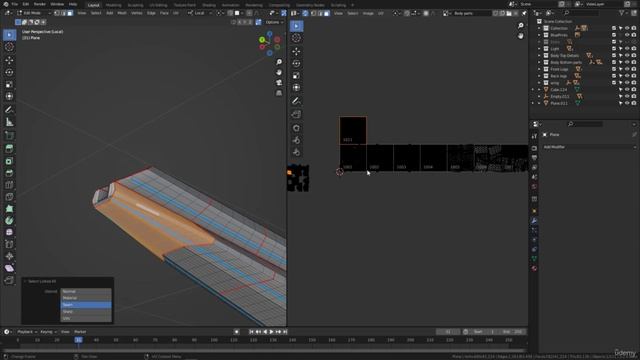Open the Add Modifier dropdown
This screenshot has height=360, width=640.
pyautogui.click(x=589, y=147)
